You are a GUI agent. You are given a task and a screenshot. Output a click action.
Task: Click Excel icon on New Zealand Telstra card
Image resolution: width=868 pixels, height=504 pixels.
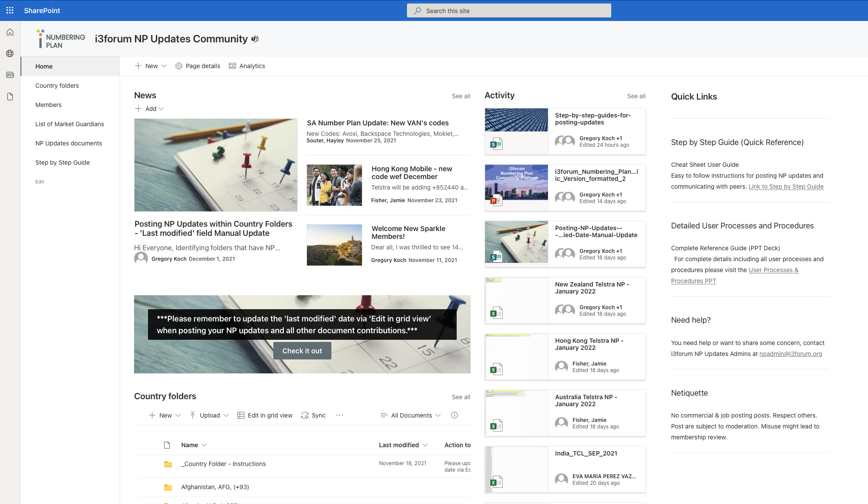tap(496, 313)
